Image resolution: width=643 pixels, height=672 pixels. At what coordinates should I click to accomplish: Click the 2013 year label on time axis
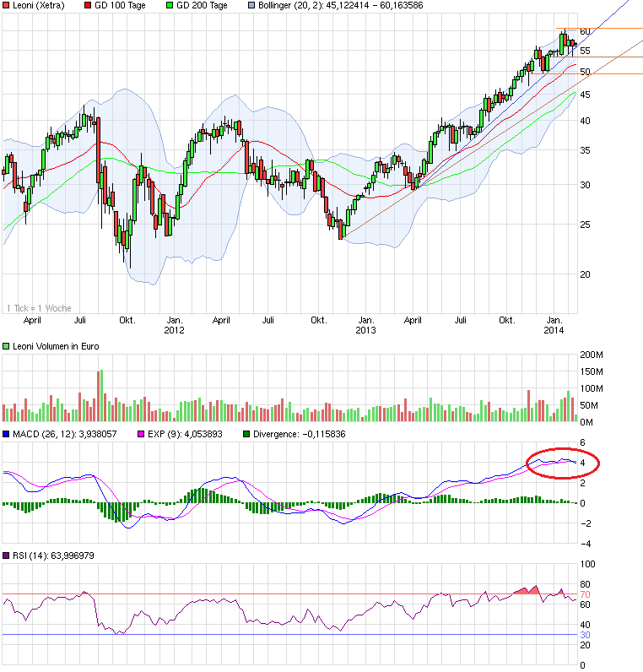pyautogui.click(x=365, y=330)
